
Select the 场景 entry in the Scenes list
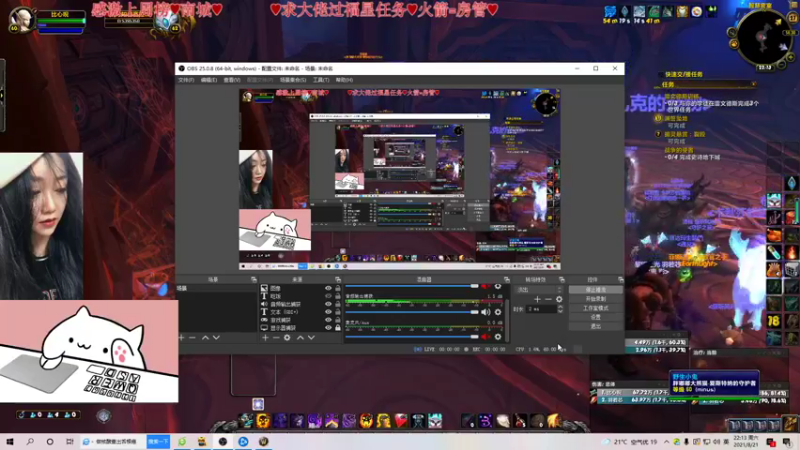(x=217, y=288)
